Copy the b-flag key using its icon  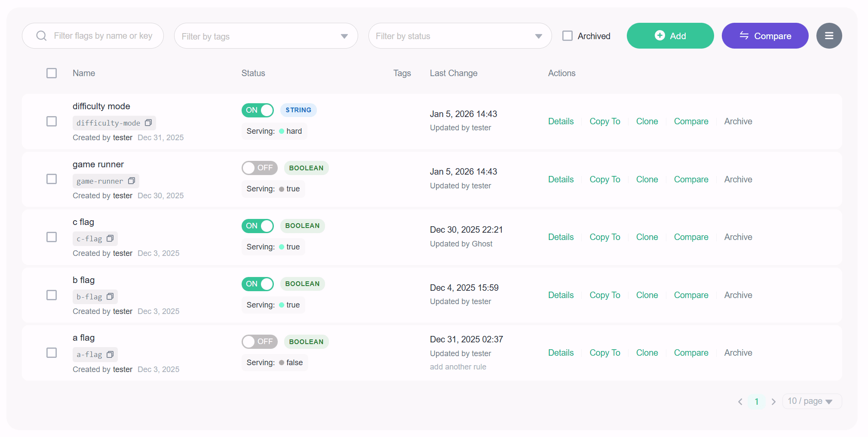[x=110, y=297]
